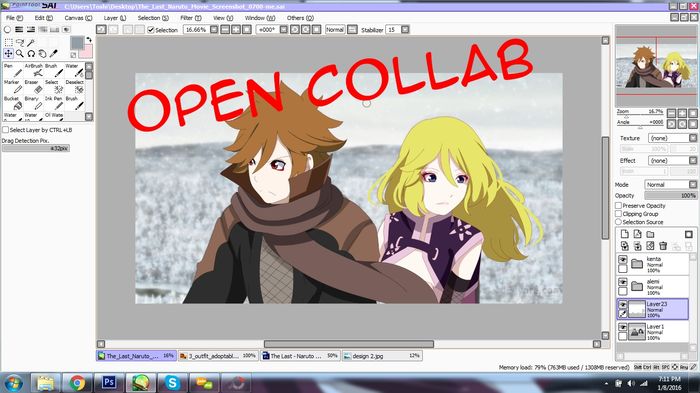Zoom in using navigator plus button
This screenshot has height=393, width=700.
pos(682,113)
